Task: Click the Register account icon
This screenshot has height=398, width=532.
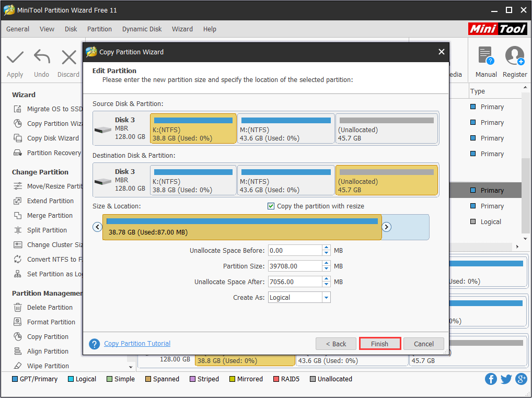Action: 514,55
